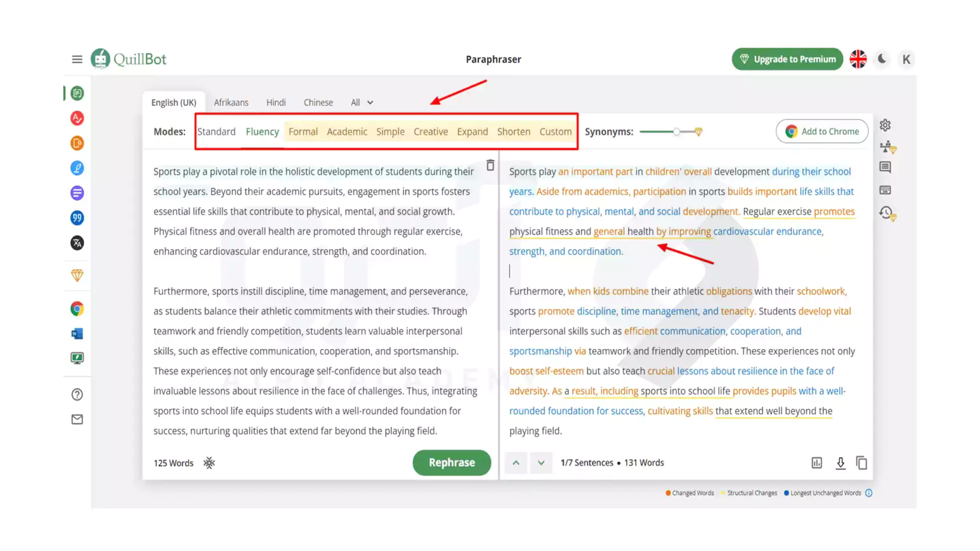Switch to the Afrikaans language tab

coord(231,103)
